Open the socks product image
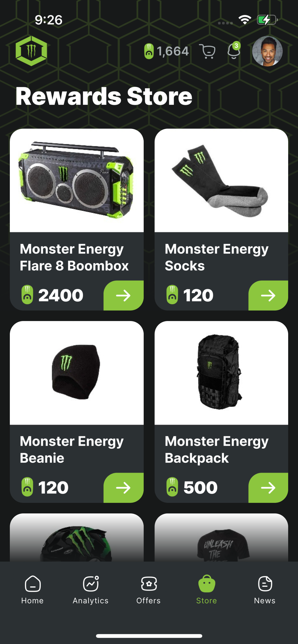The image size is (298, 644). click(x=221, y=180)
